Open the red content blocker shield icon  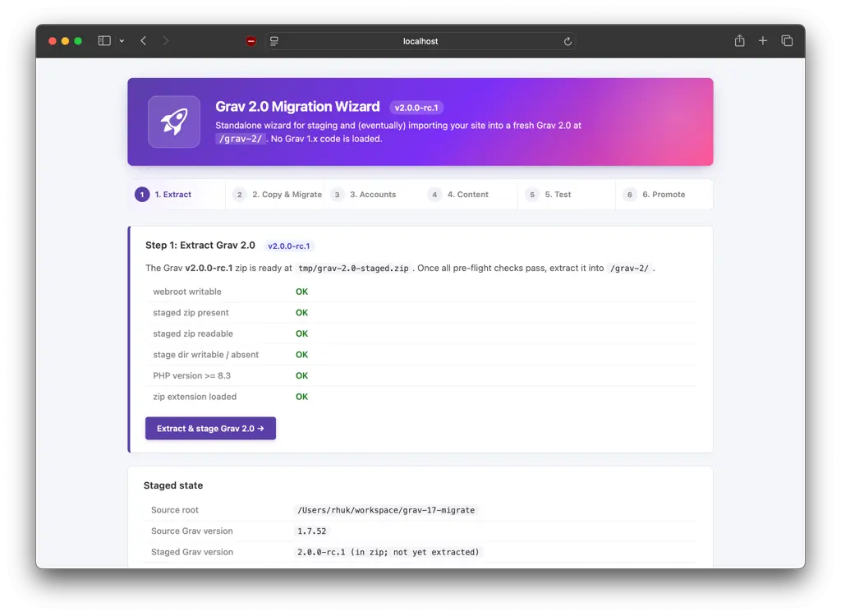click(x=250, y=41)
